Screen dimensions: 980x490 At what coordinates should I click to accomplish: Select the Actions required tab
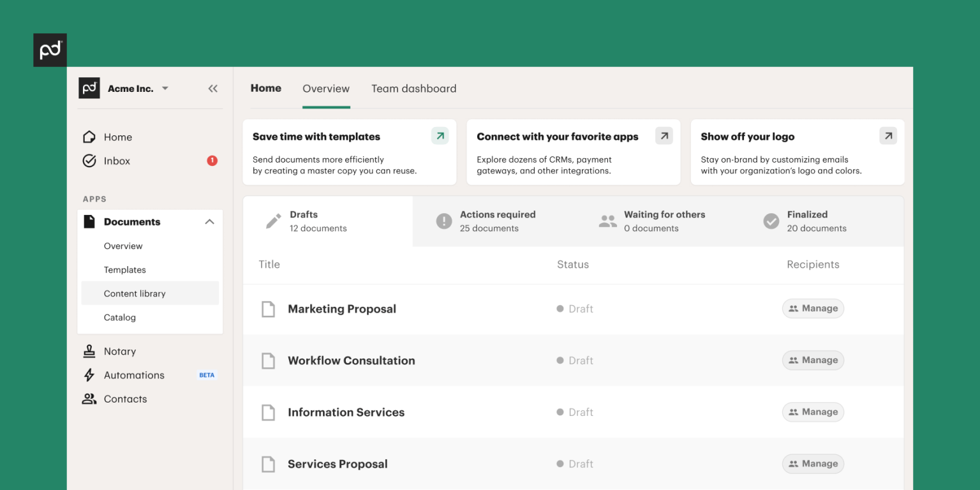(x=497, y=221)
